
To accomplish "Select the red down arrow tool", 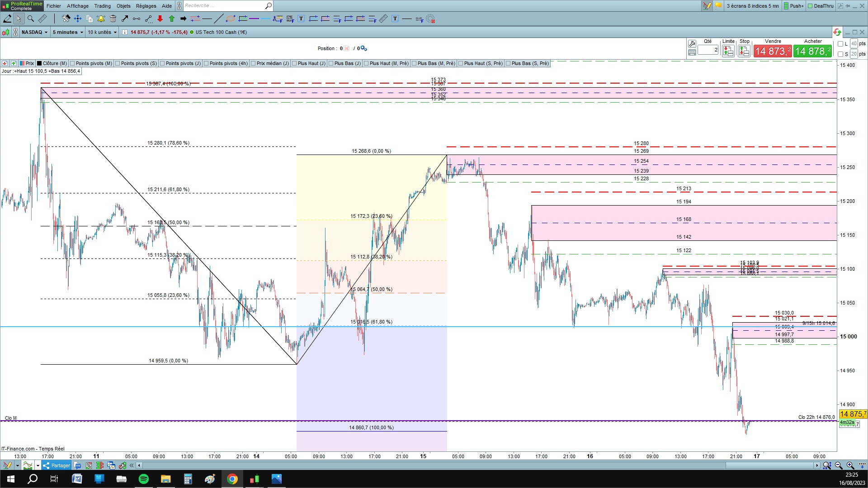I will coord(160,19).
